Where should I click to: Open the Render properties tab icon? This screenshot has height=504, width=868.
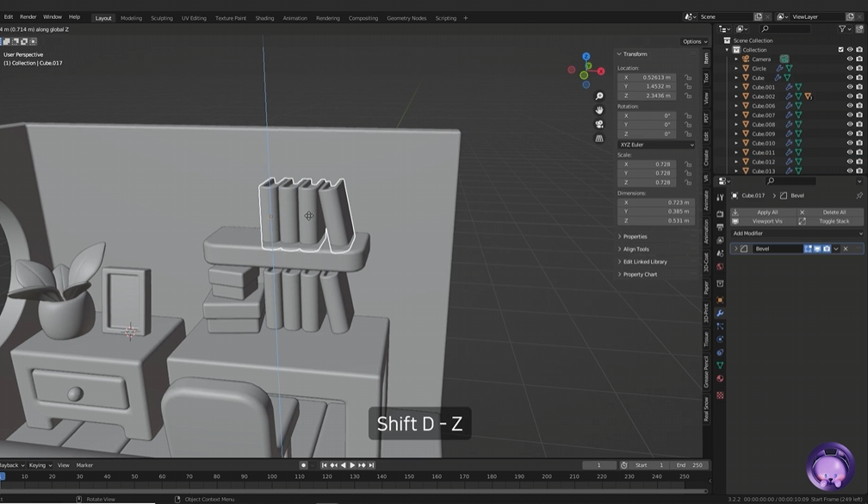[x=720, y=214]
